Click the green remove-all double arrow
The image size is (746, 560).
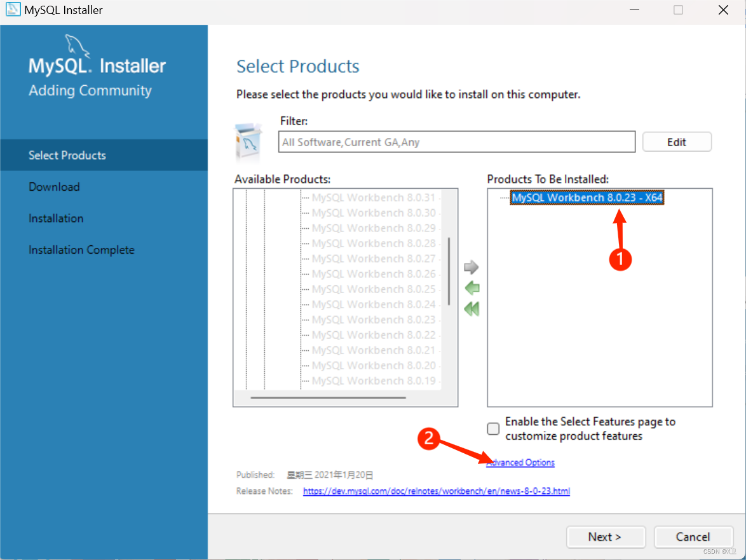pos(472,309)
